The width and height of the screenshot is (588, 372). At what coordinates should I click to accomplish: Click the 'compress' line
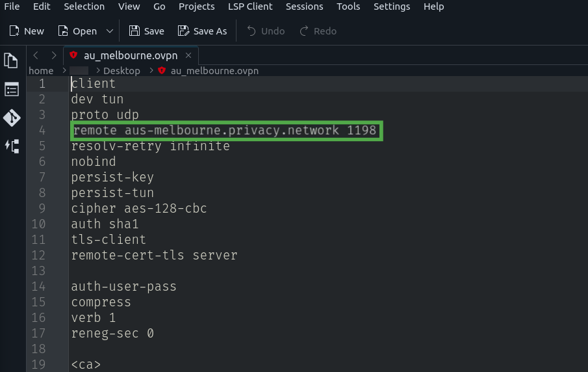click(101, 302)
